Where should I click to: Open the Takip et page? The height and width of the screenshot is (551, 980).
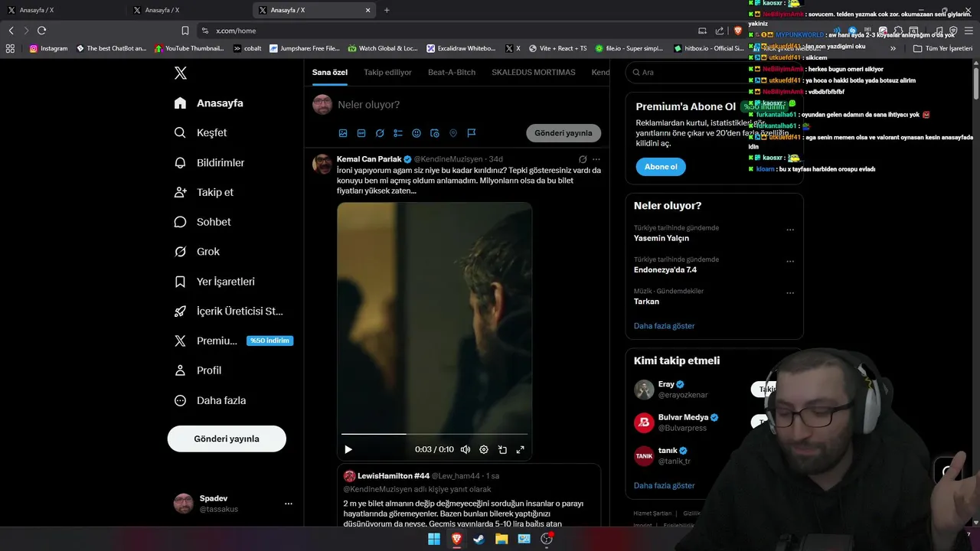click(204, 192)
